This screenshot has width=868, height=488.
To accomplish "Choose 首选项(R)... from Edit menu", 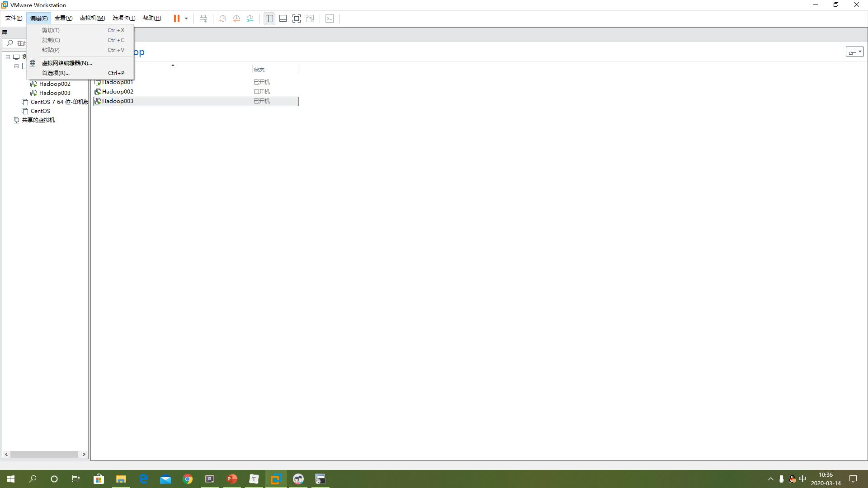I will pyautogui.click(x=80, y=73).
